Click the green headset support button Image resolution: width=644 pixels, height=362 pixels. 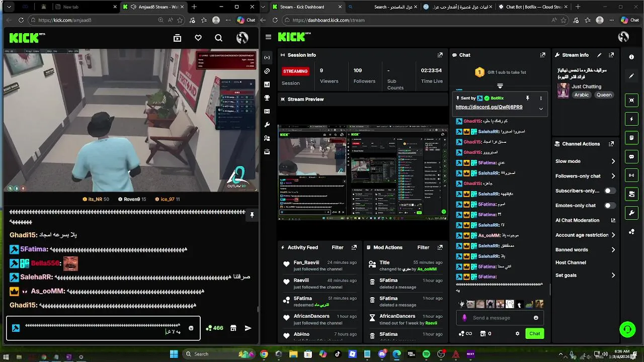coord(627,330)
